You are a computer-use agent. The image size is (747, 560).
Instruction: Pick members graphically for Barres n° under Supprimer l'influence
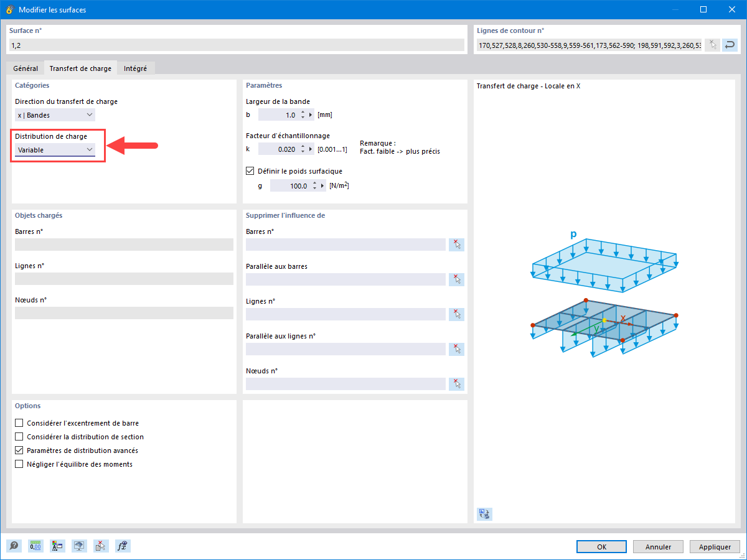point(456,245)
